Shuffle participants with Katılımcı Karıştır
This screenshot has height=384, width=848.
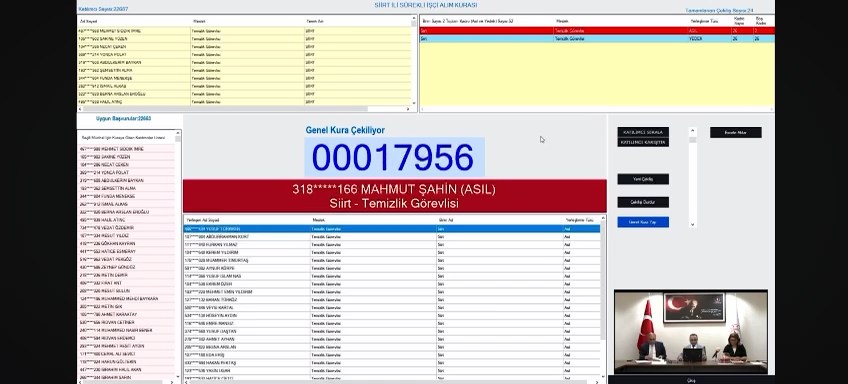point(643,142)
